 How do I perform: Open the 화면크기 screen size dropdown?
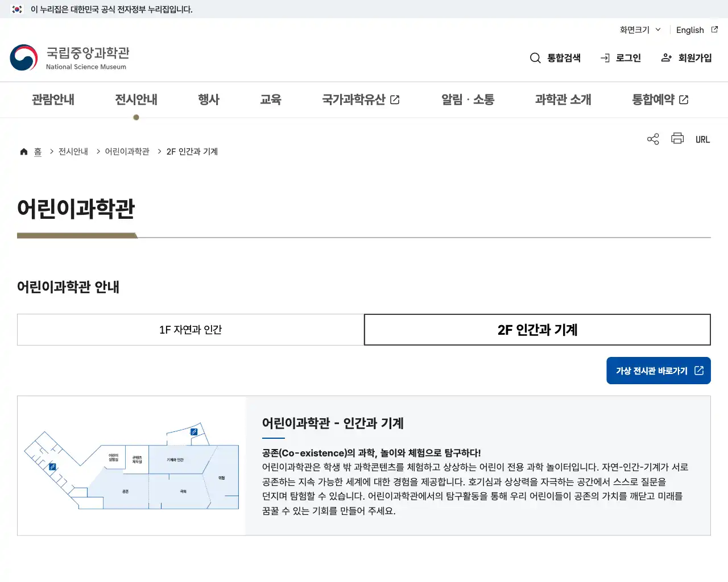(x=639, y=30)
